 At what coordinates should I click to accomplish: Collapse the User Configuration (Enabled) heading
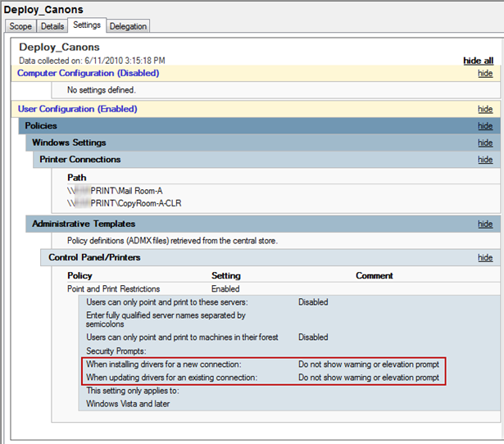[77, 109]
